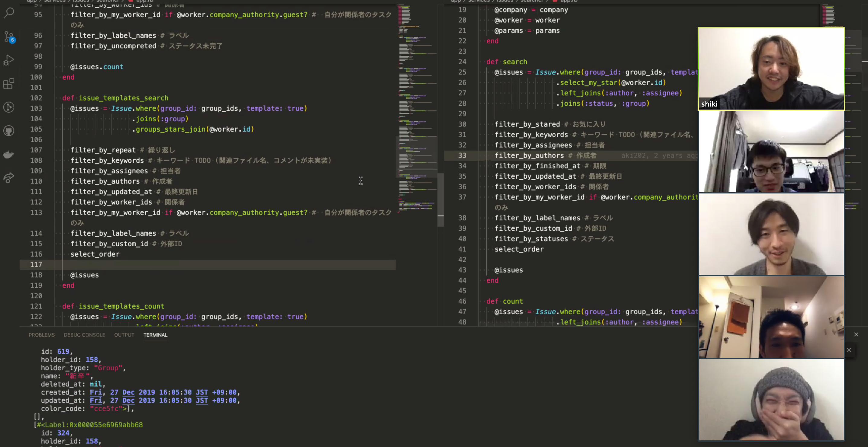Click '.groups_stars_join(@worker.id)' on line 105
868x447 pixels.
click(x=193, y=129)
